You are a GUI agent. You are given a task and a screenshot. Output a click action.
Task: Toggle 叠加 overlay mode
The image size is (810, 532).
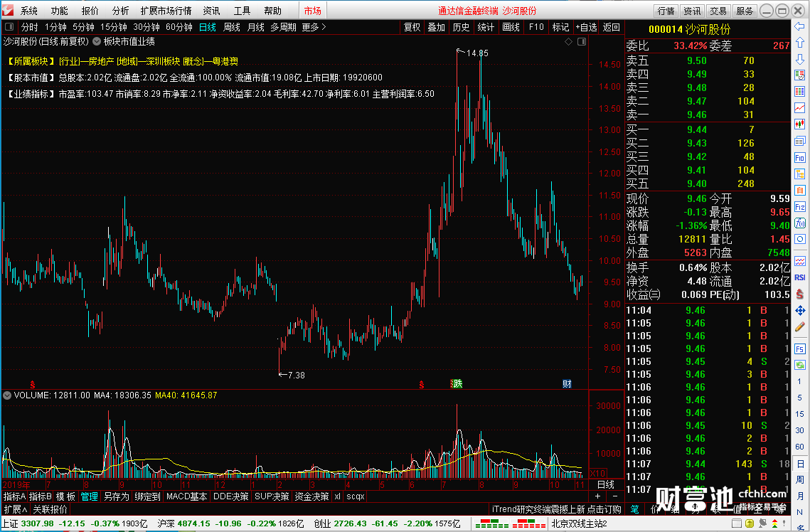pyautogui.click(x=436, y=27)
